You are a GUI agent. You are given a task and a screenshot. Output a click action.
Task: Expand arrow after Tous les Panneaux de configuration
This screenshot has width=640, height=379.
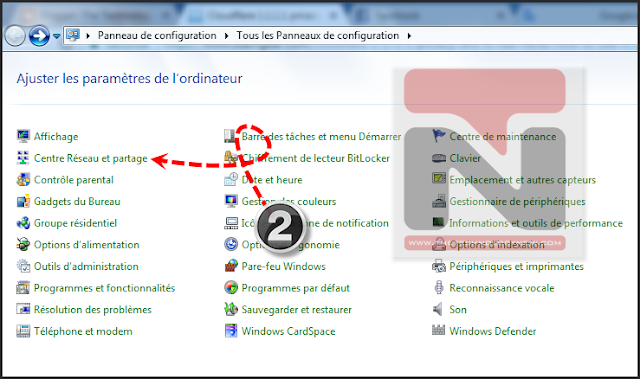tap(409, 36)
